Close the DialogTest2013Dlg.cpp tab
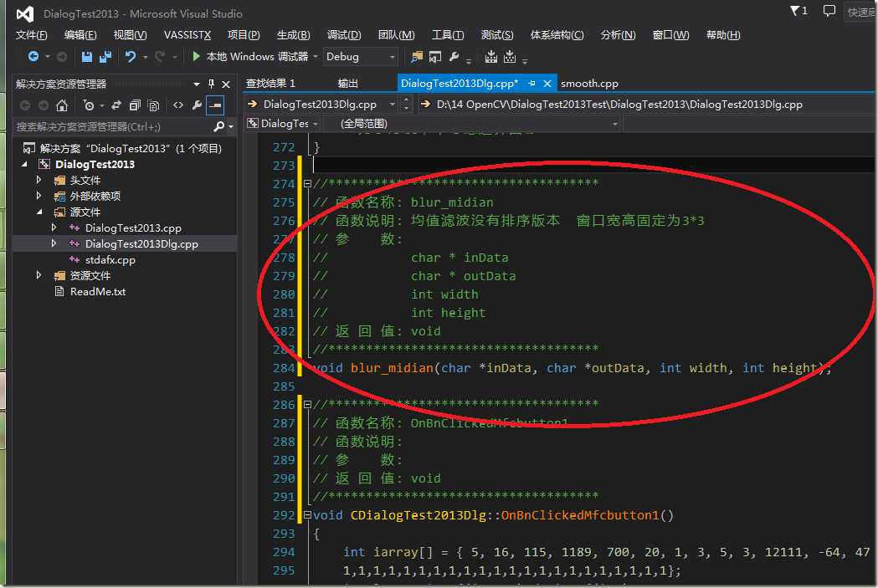The width and height of the screenshot is (878, 588). [x=547, y=84]
